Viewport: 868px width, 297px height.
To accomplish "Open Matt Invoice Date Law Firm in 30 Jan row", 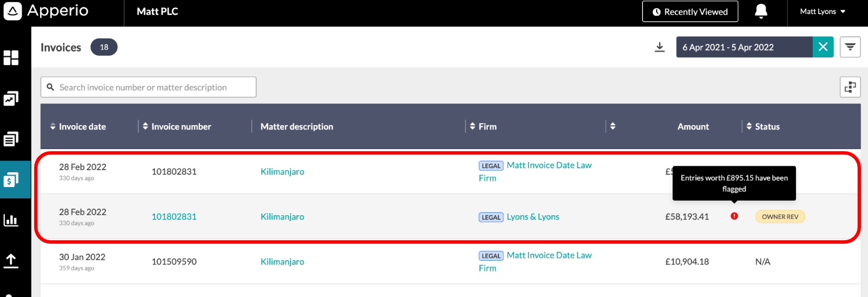I will tap(535, 261).
